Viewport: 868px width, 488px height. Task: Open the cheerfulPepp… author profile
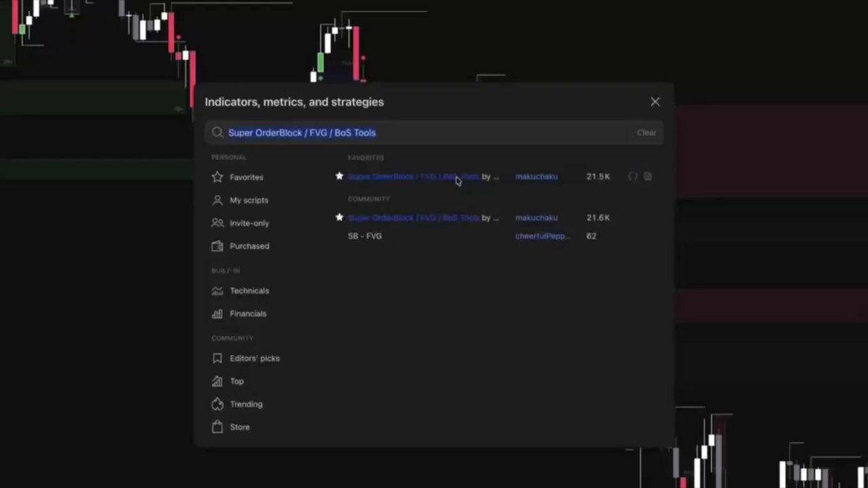pos(542,236)
